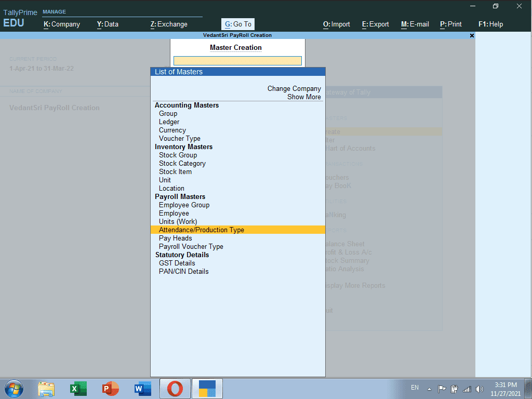Open the Z: Exchange menu
Screen dimensions: 532x399
169,24
